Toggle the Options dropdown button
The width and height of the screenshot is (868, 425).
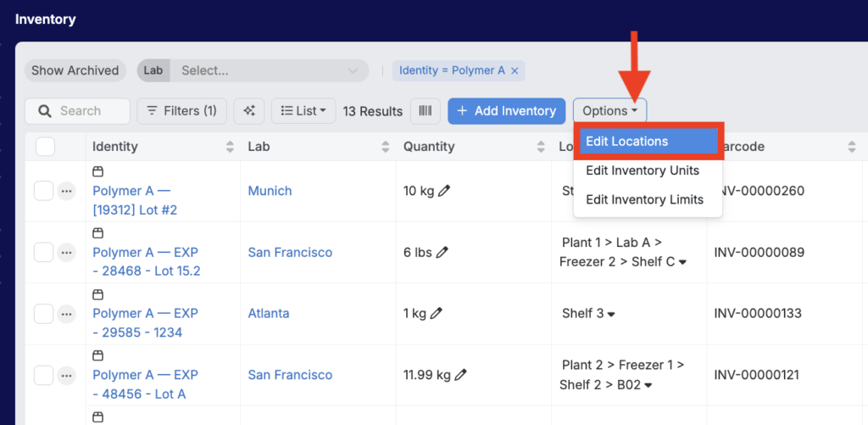(610, 111)
